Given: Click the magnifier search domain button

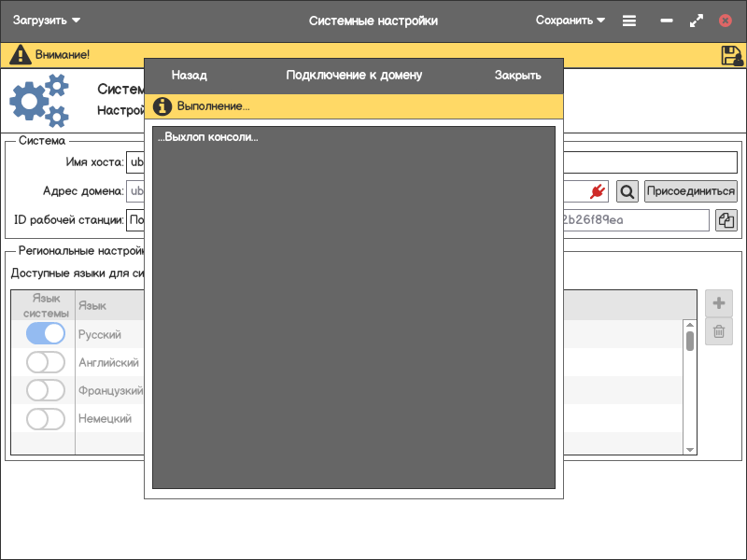Looking at the screenshot, I should 627,191.
